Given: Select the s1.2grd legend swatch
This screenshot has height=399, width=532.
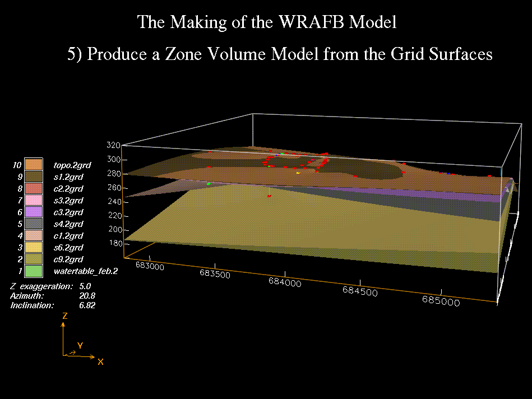Looking at the screenshot, I should 34,177.
